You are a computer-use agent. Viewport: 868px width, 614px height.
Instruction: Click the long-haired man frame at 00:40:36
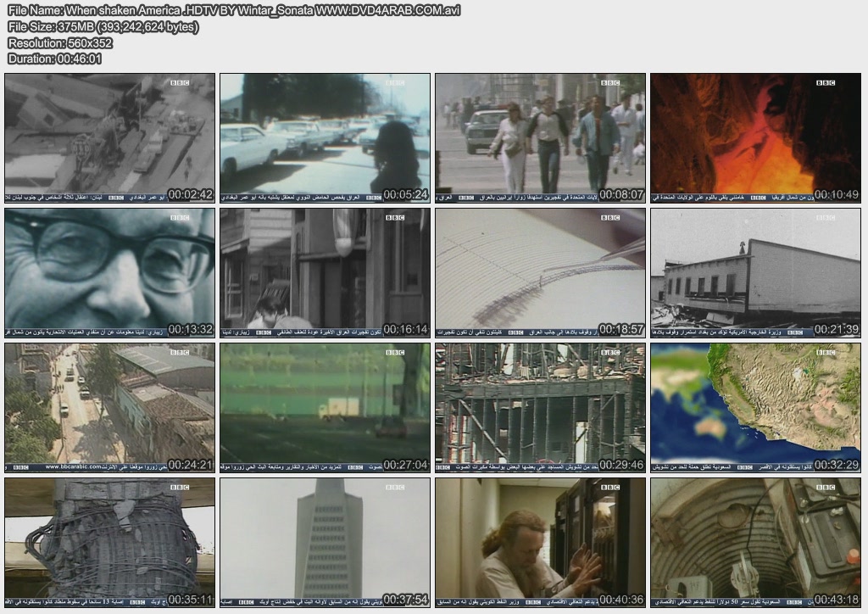540,543
